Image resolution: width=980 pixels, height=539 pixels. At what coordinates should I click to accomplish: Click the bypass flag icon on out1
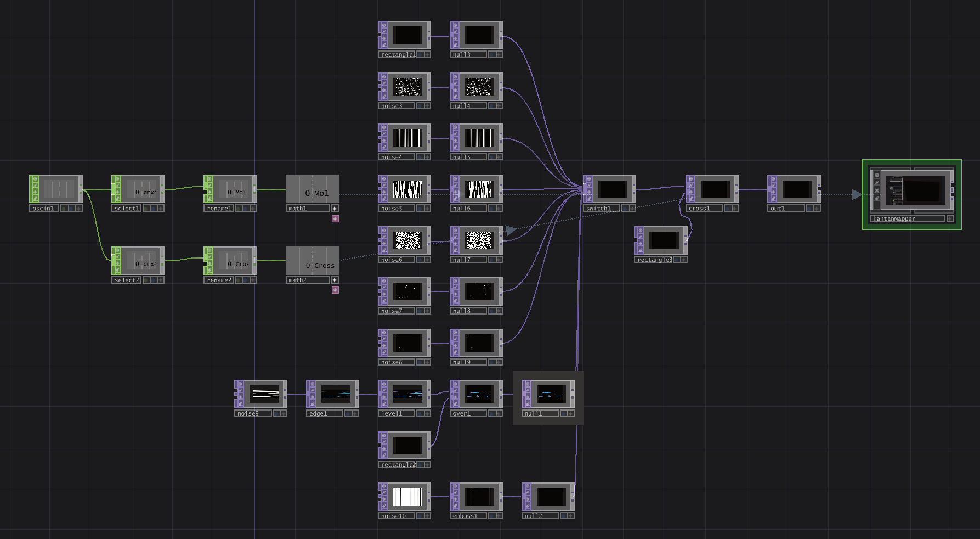772,186
